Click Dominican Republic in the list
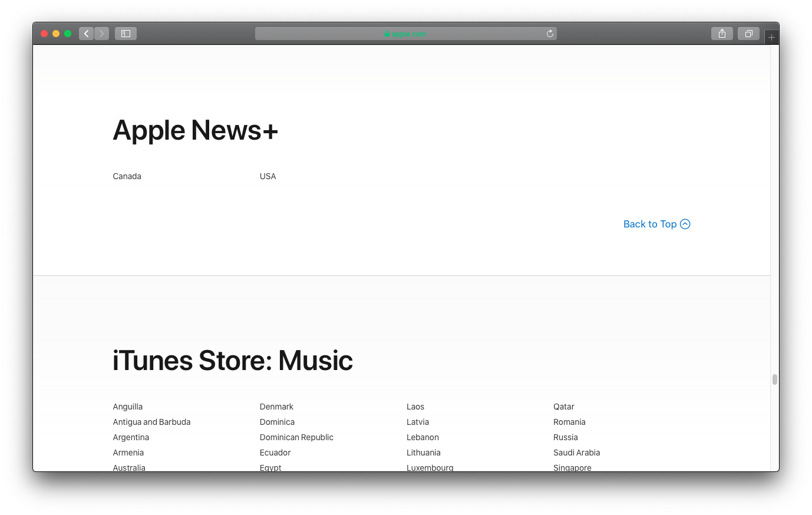812x515 pixels. 296,437
